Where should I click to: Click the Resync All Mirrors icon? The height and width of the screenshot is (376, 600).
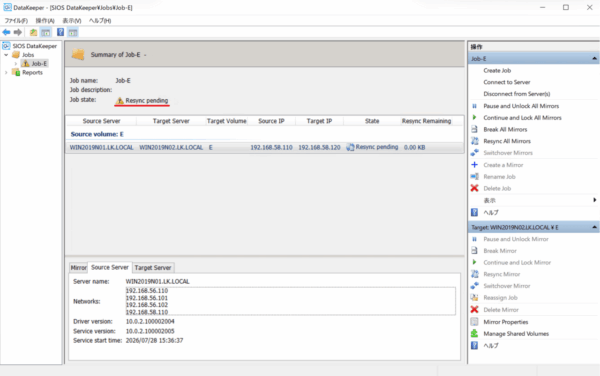click(474, 141)
